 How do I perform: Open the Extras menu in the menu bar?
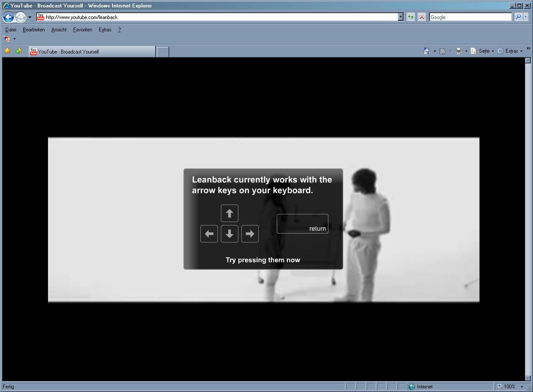coord(105,30)
